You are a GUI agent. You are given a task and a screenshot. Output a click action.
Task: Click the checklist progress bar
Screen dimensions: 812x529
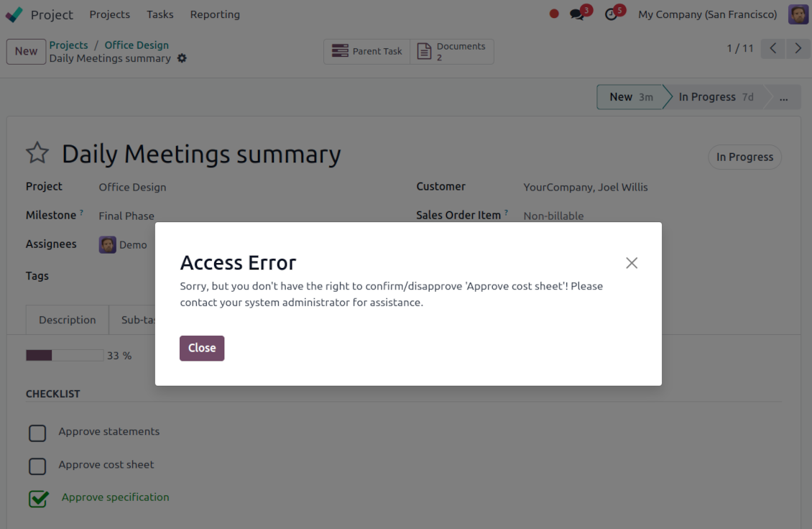(x=65, y=355)
